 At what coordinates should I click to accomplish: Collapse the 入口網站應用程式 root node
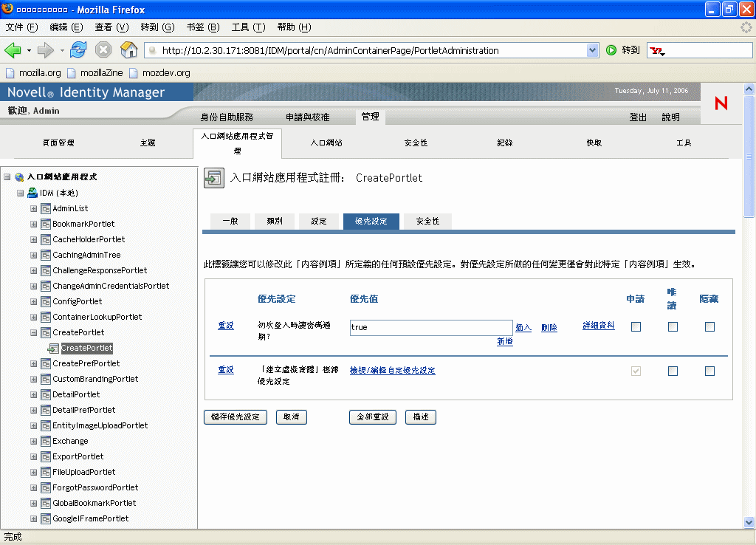(7, 177)
